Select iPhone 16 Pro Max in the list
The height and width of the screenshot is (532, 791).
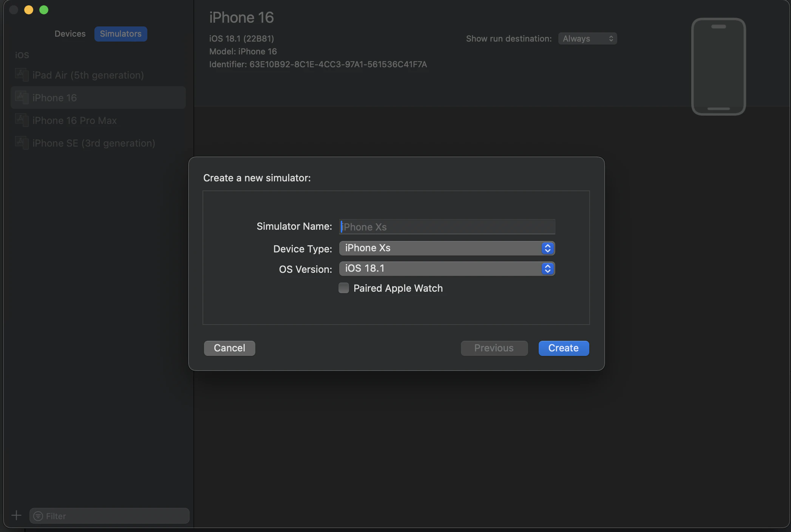[x=98, y=120]
